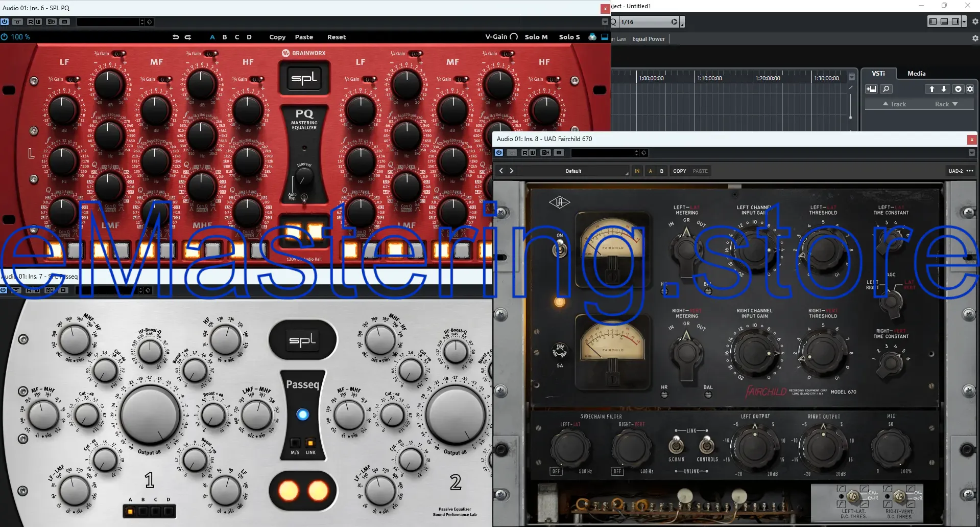Open VSTi panel settings gear
The width and height of the screenshot is (980, 527).
[x=970, y=89]
